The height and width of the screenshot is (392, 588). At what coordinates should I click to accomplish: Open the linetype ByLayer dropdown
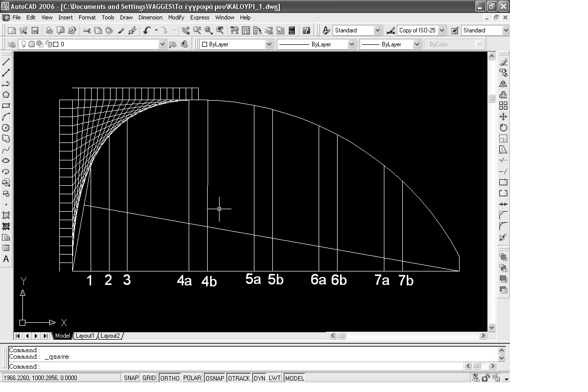[x=352, y=44]
